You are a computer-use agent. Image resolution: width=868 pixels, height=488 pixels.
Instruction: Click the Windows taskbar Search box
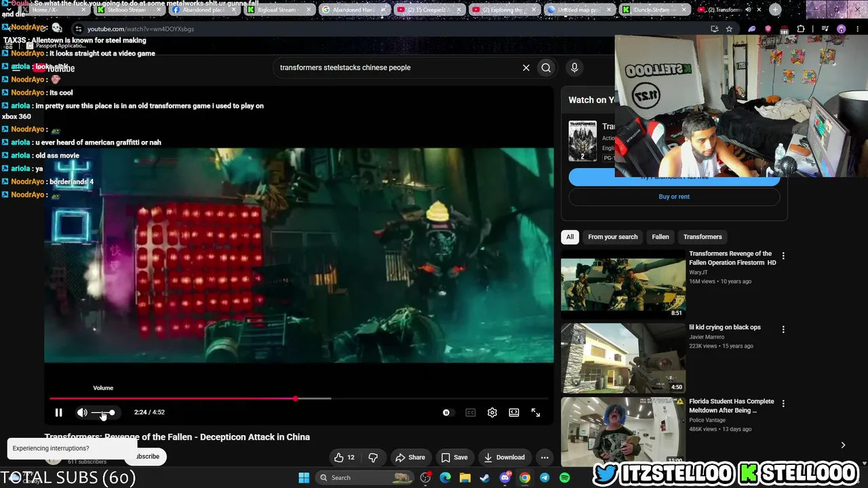[365, 478]
